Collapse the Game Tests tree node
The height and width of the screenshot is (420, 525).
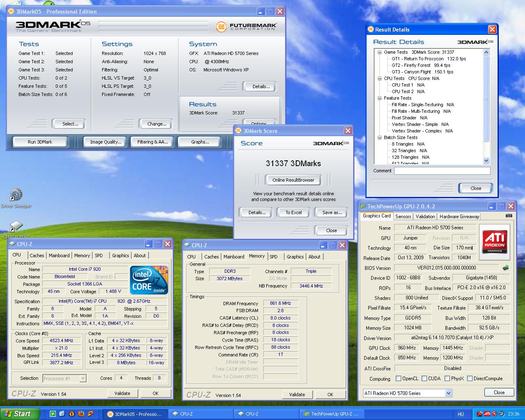click(379, 52)
